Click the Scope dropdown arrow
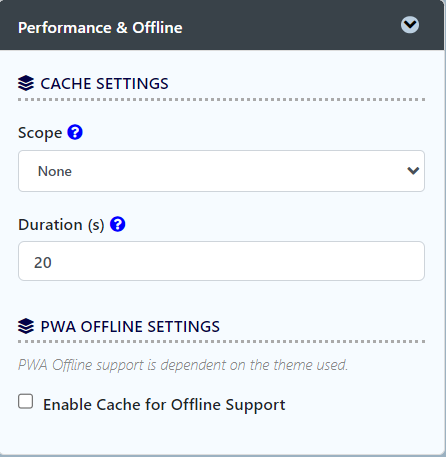Image resolution: width=446 pixels, height=457 pixels. (x=413, y=171)
